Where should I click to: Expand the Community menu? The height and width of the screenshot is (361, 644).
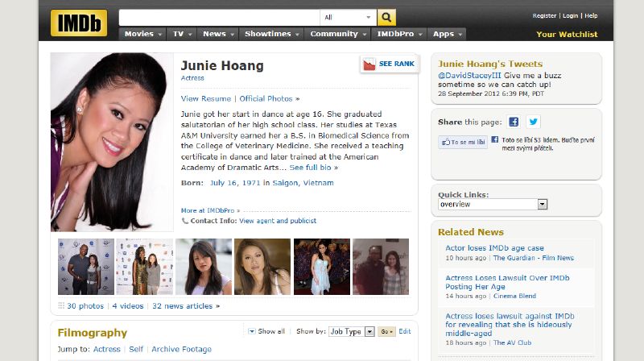tap(338, 34)
